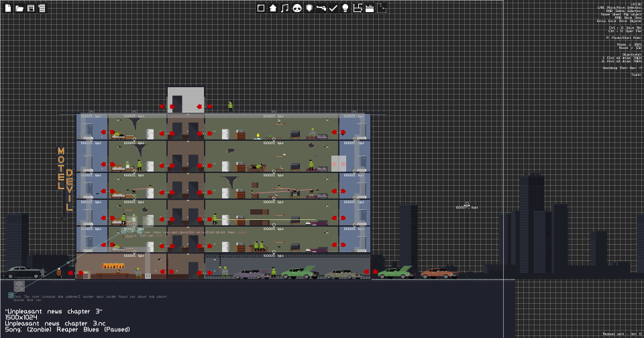Select the light marker over the skyline
Viewport: 644px width, 338px height.
467,205
